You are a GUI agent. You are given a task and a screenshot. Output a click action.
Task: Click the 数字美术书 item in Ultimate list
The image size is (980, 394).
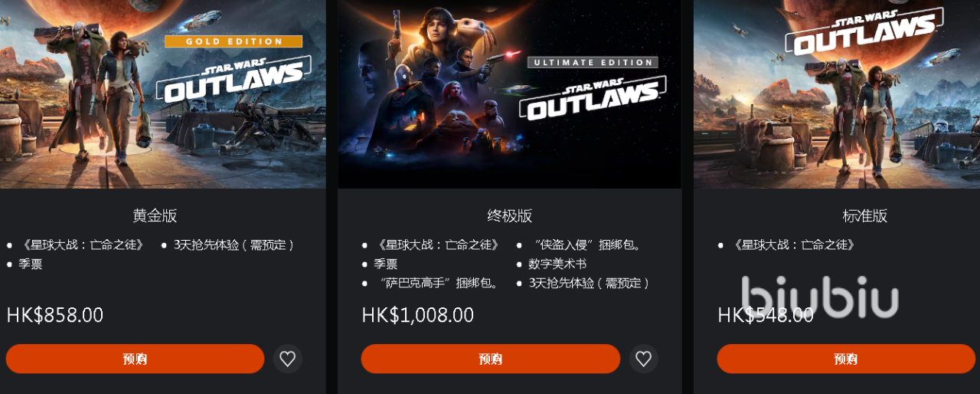[557, 264]
